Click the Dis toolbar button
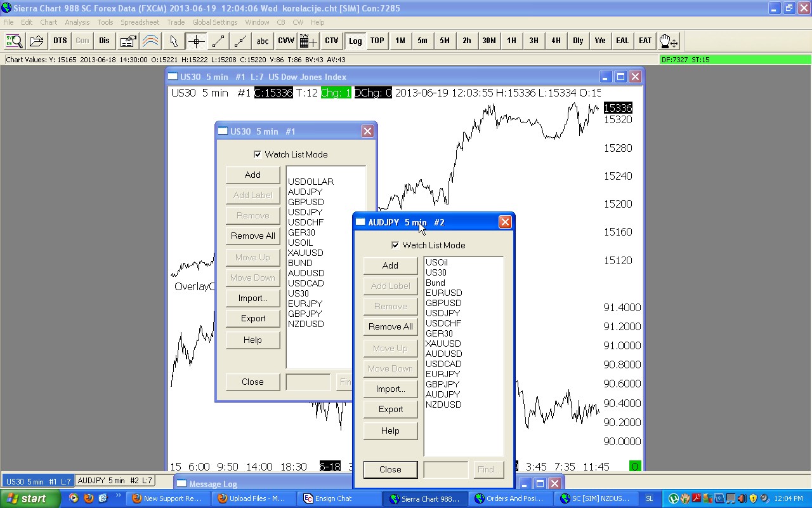The width and height of the screenshot is (812, 508). [104, 41]
